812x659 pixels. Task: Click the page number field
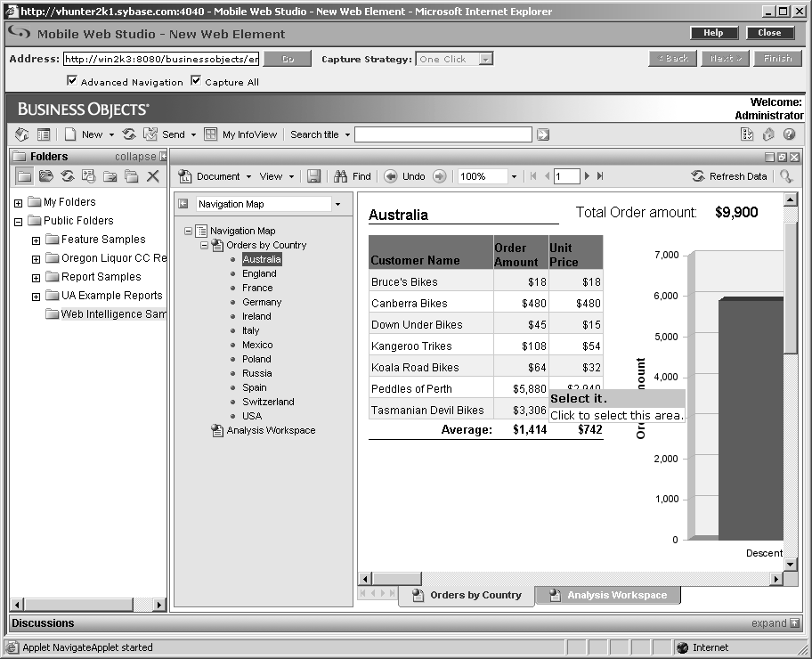click(x=566, y=176)
